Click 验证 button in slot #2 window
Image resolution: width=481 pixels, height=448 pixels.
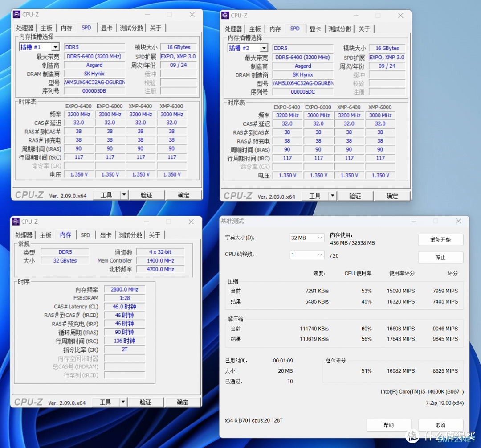(355, 196)
